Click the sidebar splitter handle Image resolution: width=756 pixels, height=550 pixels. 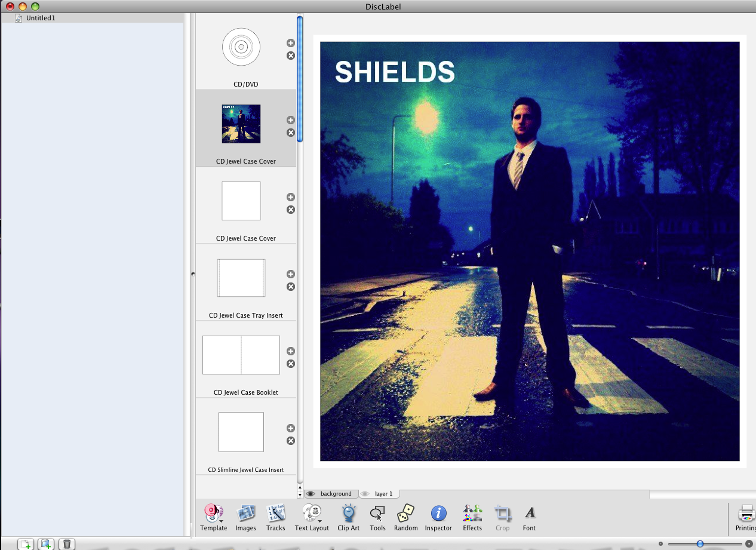193,274
